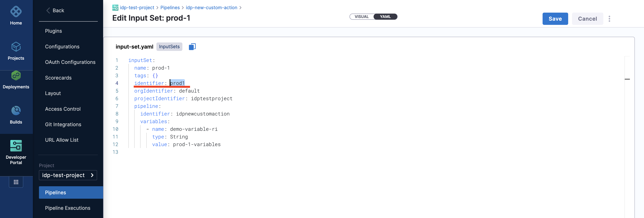The width and height of the screenshot is (644, 218).
Task: Click the editor minimap scroll marker
Action: click(627, 79)
